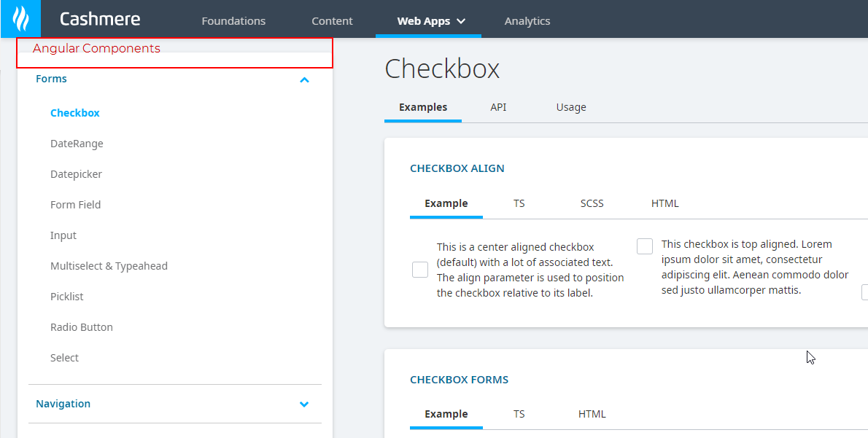Open the Web Apps dropdown chevron

[x=460, y=21]
